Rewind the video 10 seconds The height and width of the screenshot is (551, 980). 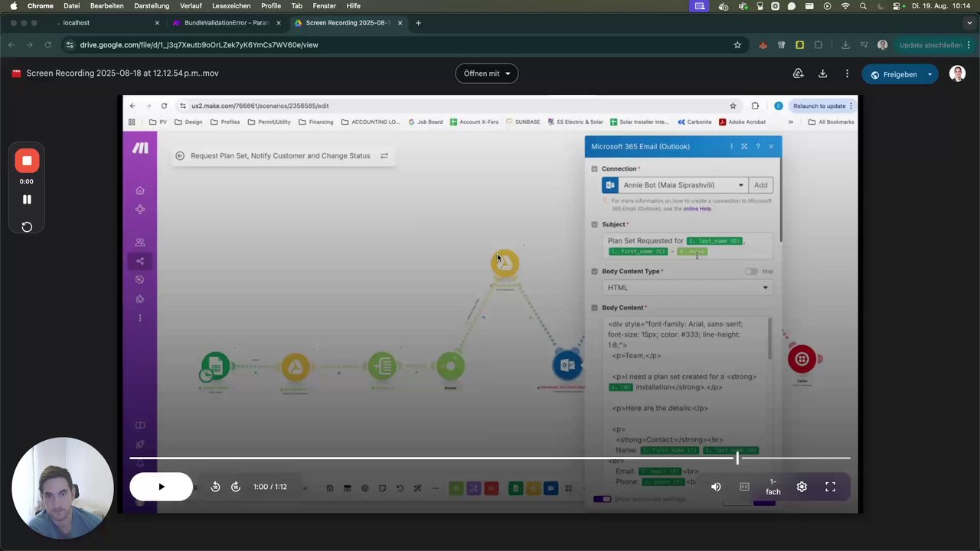coord(215,487)
